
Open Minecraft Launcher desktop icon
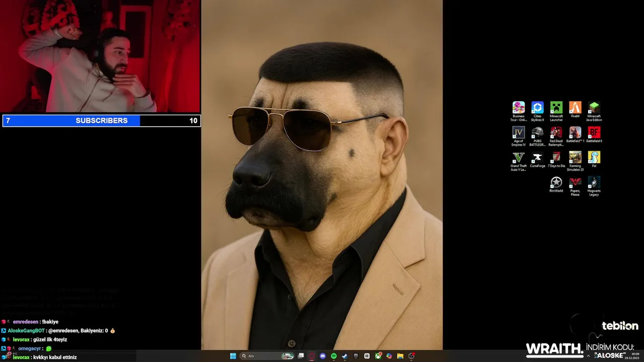556,111
